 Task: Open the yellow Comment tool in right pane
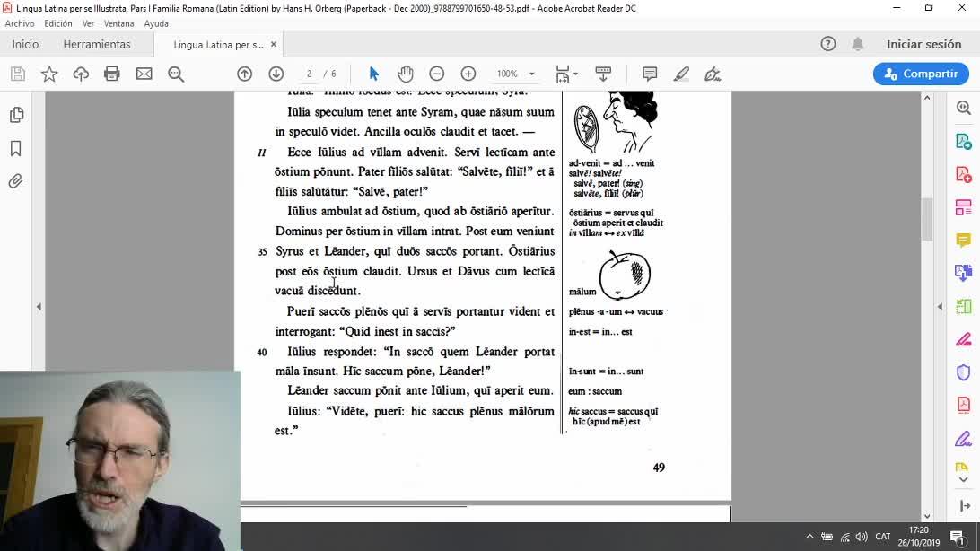(964, 240)
